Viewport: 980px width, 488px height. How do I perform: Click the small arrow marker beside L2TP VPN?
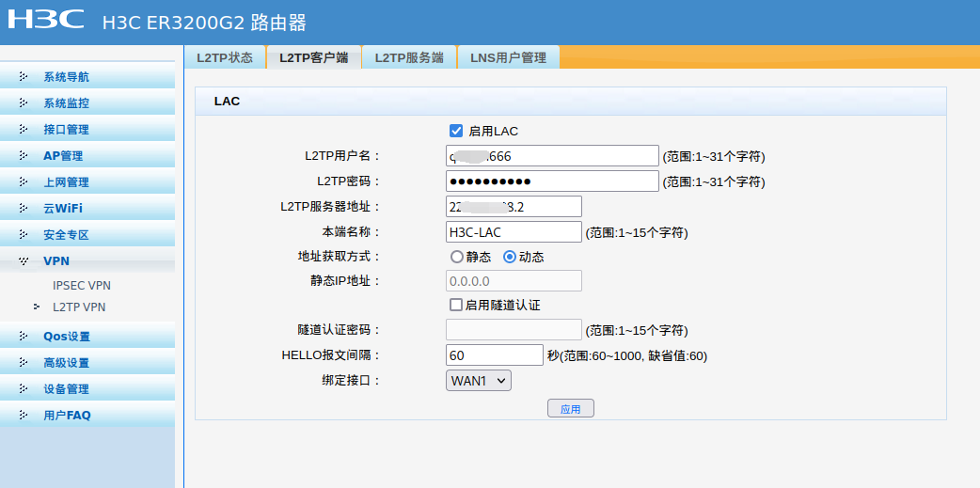pyautogui.click(x=37, y=307)
